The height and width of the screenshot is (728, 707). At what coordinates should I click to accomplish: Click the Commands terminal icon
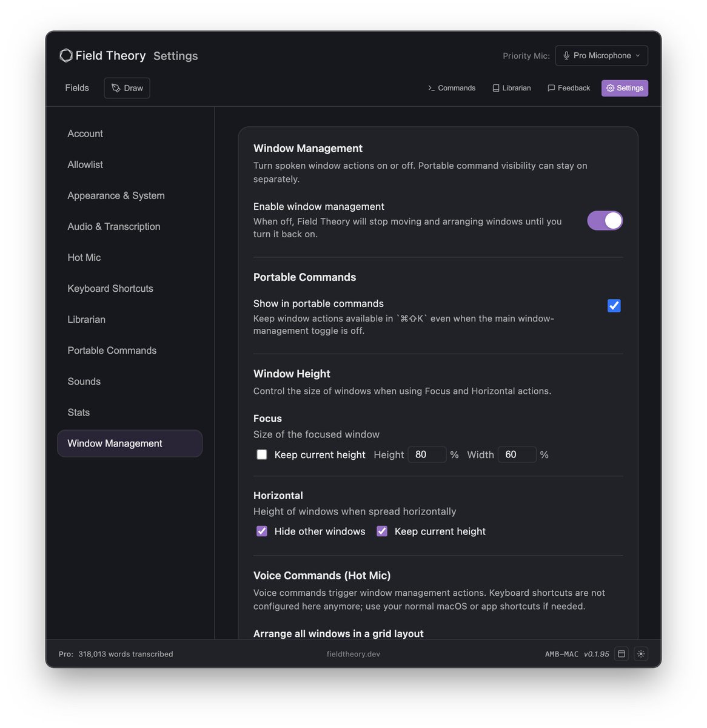pos(431,88)
